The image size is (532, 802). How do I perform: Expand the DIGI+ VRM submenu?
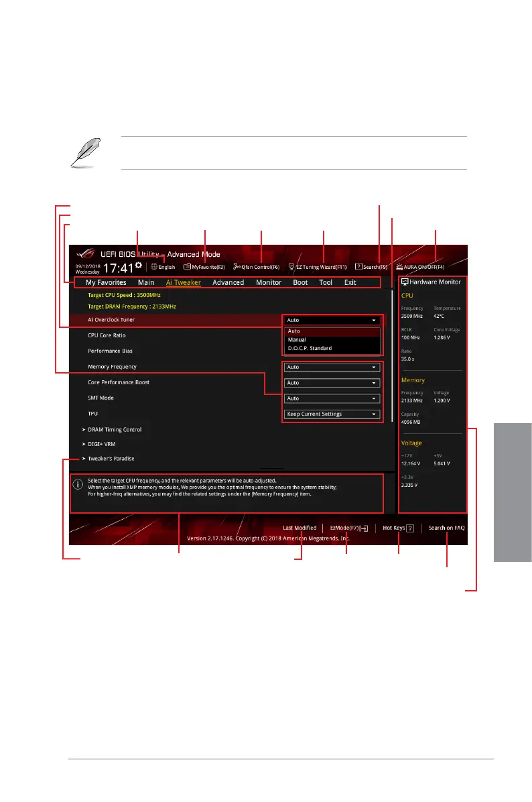[x=98, y=444]
